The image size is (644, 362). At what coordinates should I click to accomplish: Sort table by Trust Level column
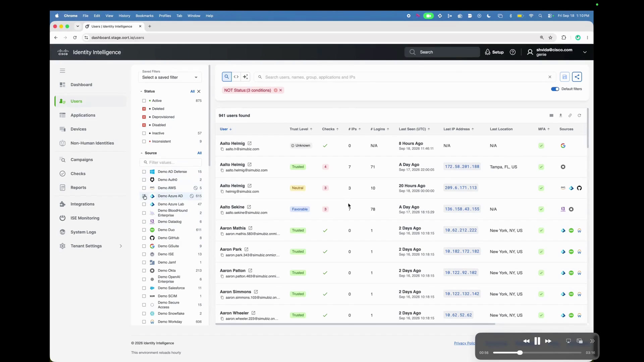(x=301, y=129)
